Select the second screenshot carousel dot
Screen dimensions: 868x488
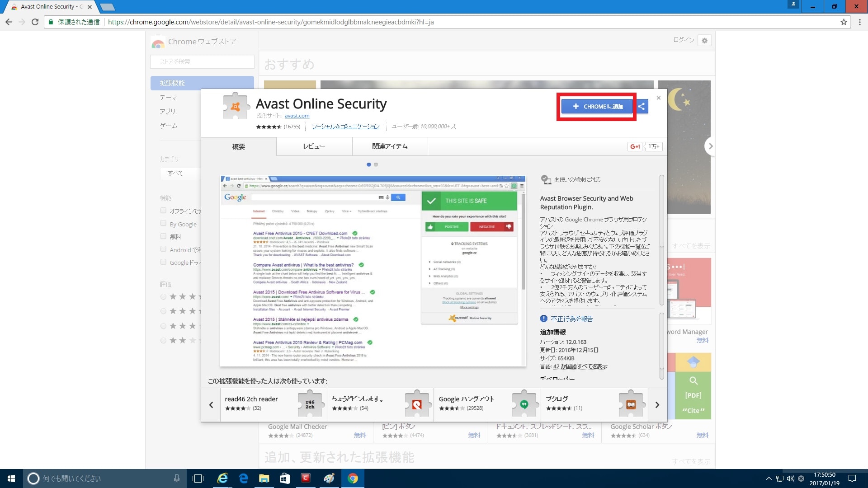(376, 165)
